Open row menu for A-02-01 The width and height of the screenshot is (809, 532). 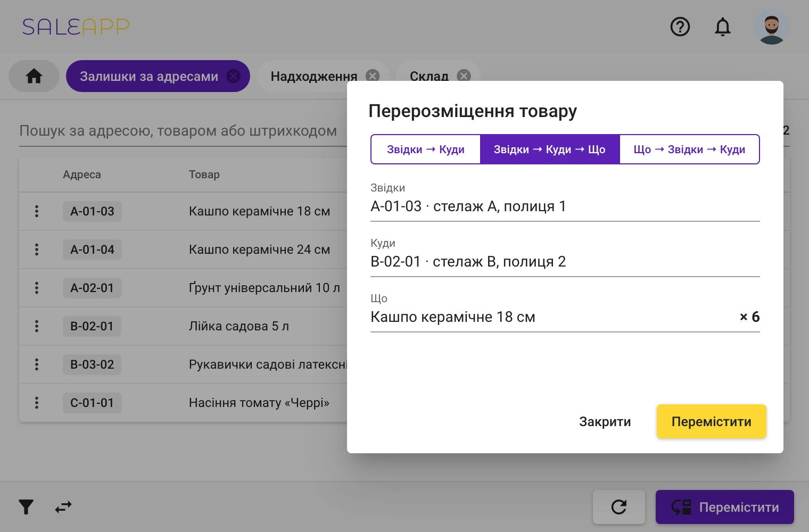click(x=37, y=288)
